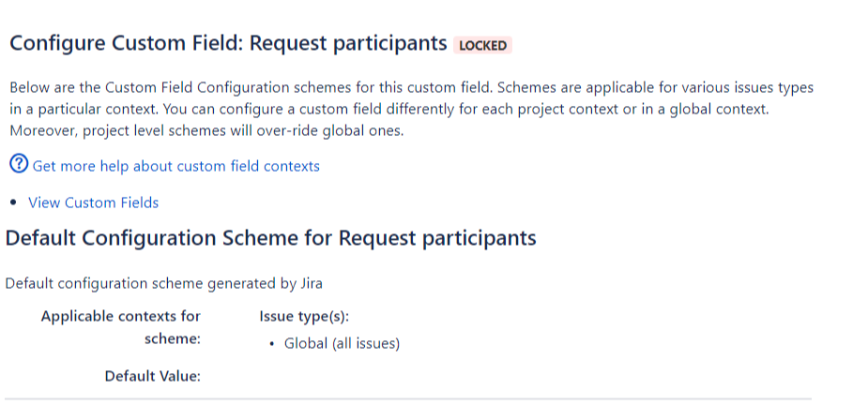This screenshot has height=405, width=868.
Task: Click the Default Value label
Action: [153, 376]
